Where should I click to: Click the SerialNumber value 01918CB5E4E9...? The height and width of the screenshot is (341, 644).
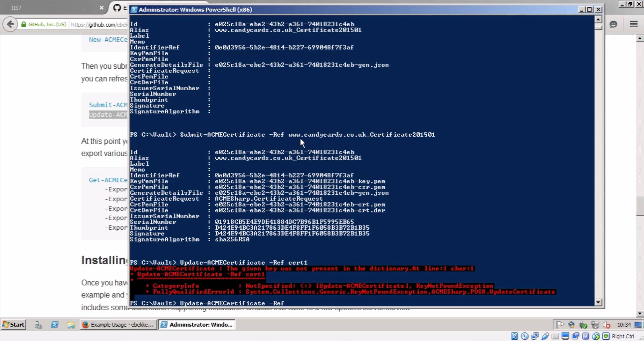click(284, 222)
